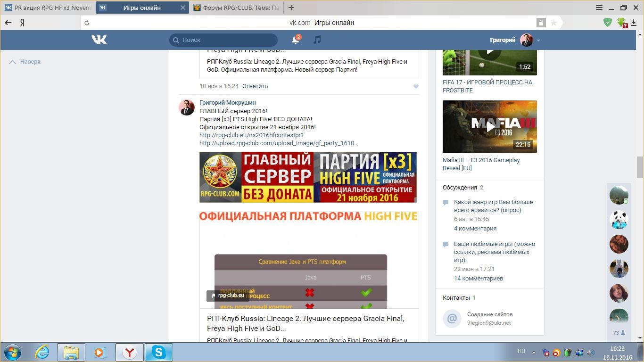
Task: Click the VK logo in the header
Action: (99, 40)
